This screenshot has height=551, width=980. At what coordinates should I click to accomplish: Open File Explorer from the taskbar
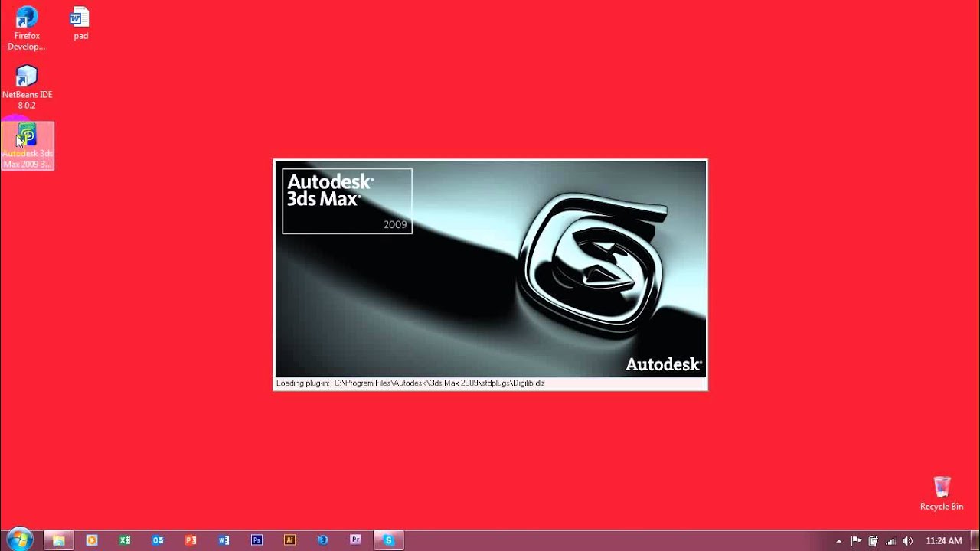coord(59,540)
